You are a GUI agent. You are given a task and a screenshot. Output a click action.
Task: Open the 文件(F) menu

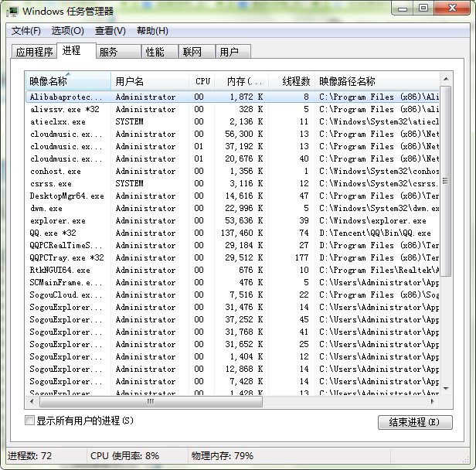[25, 31]
